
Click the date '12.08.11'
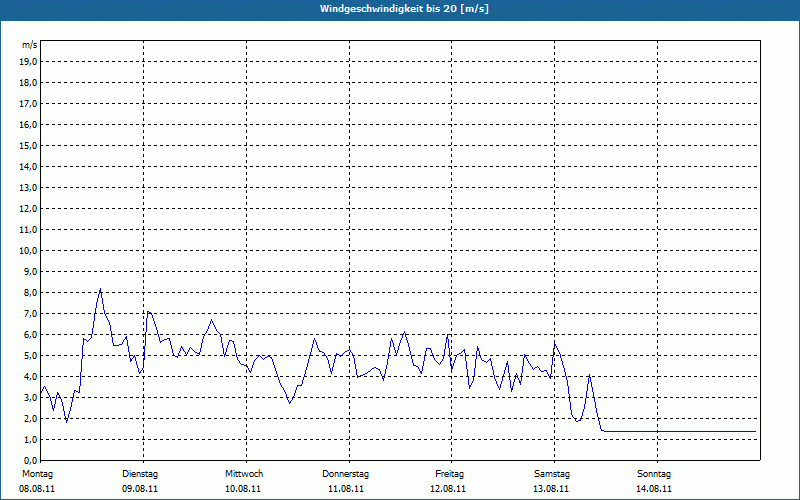pos(448,489)
